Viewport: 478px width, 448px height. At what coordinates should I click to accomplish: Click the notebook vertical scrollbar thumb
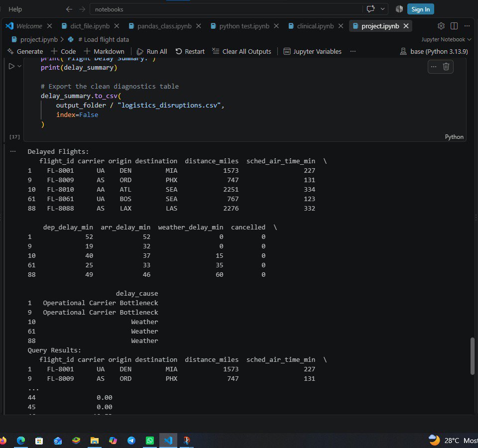pyautogui.click(x=472, y=356)
